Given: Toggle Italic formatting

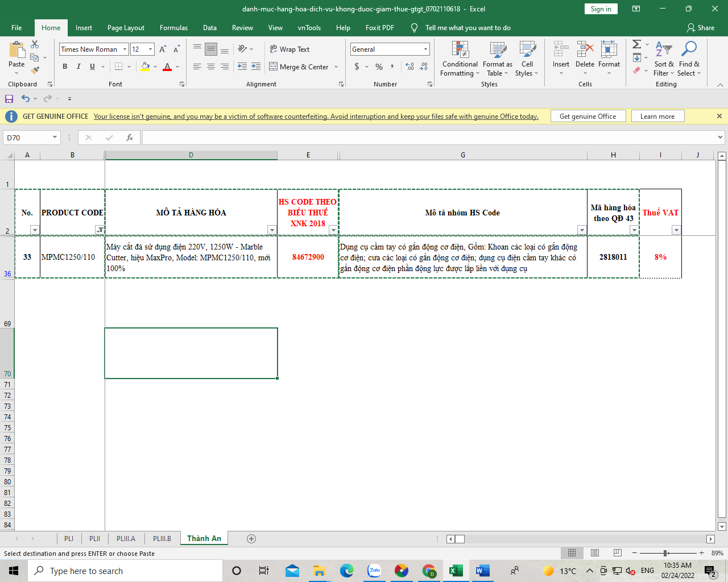Looking at the screenshot, I should [78, 66].
